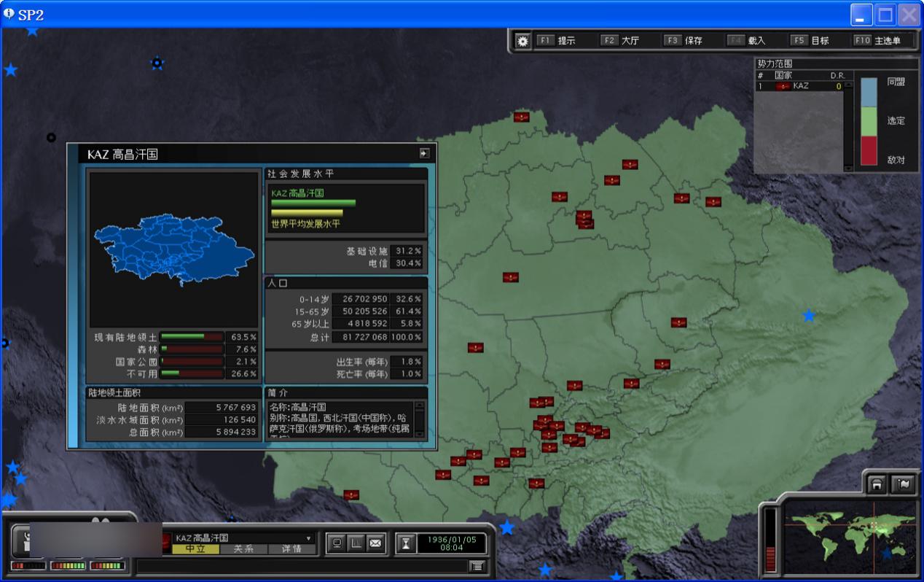924x582 pixels.
Task: Click the hourglass game speed icon
Action: pyautogui.click(x=406, y=543)
